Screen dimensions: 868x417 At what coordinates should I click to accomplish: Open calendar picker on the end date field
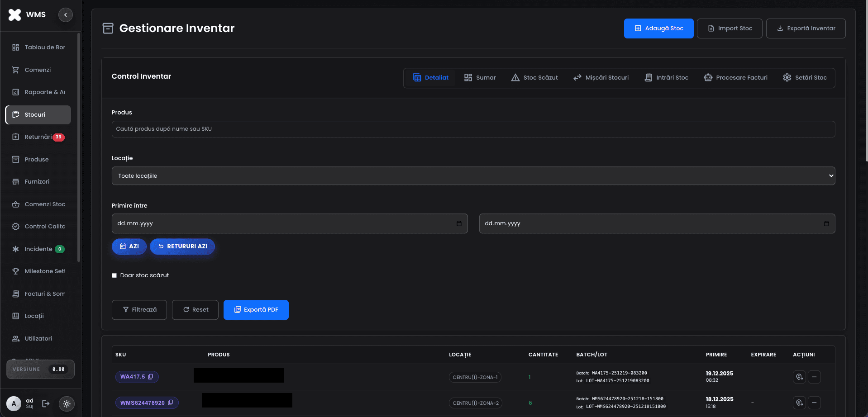click(x=826, y=223)
